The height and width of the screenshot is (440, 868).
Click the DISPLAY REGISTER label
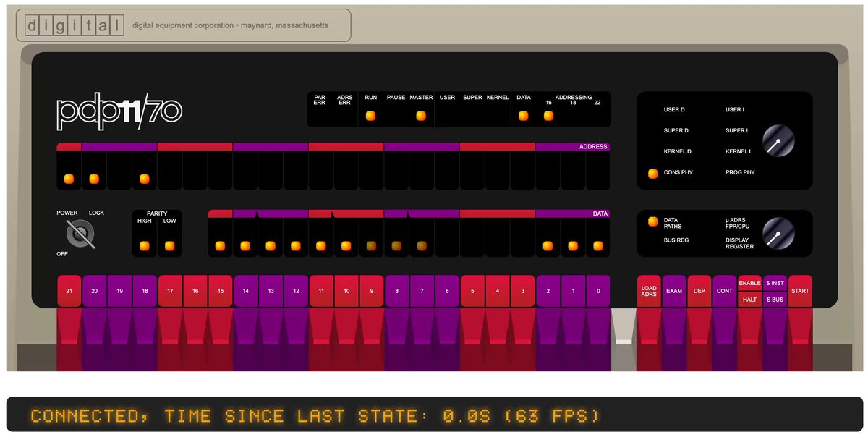point(739,243)
